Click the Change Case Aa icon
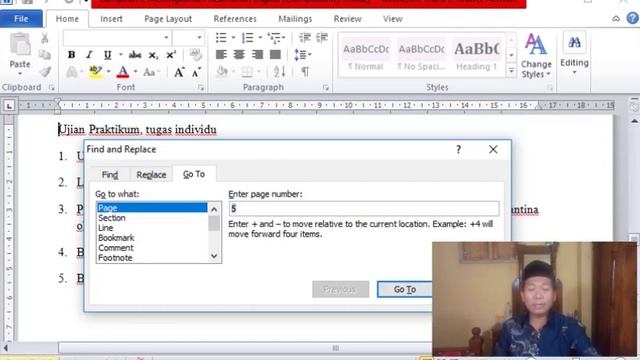640x360 pixels. click(149, 72)
